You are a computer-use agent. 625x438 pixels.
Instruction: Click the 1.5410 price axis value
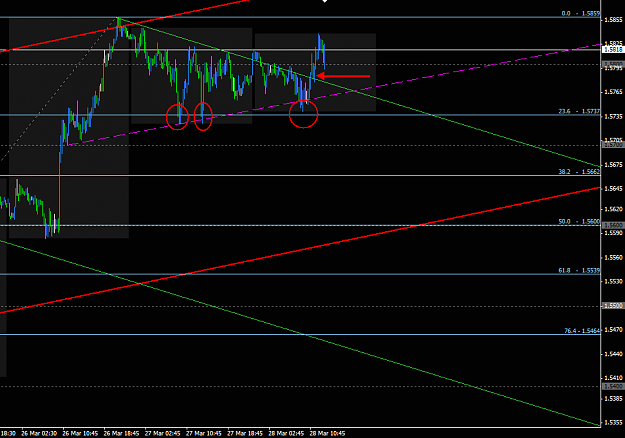(x=613, y=377)
